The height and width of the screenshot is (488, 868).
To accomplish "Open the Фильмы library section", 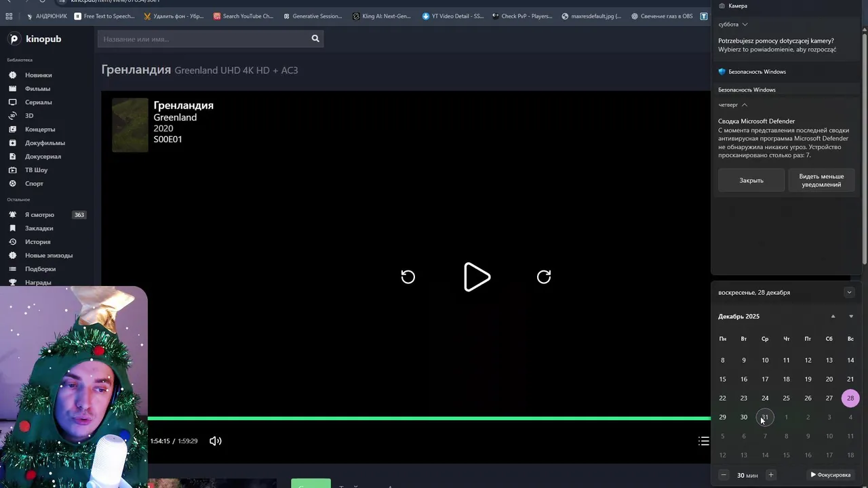I will tap(37, 89).
